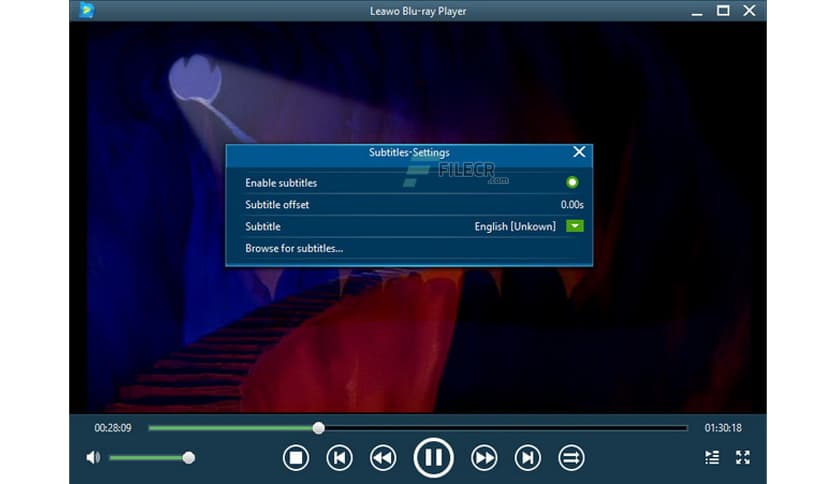Jump to the previous chapter
This screenshot has width=836, height=484.
[x=340, y=457]
